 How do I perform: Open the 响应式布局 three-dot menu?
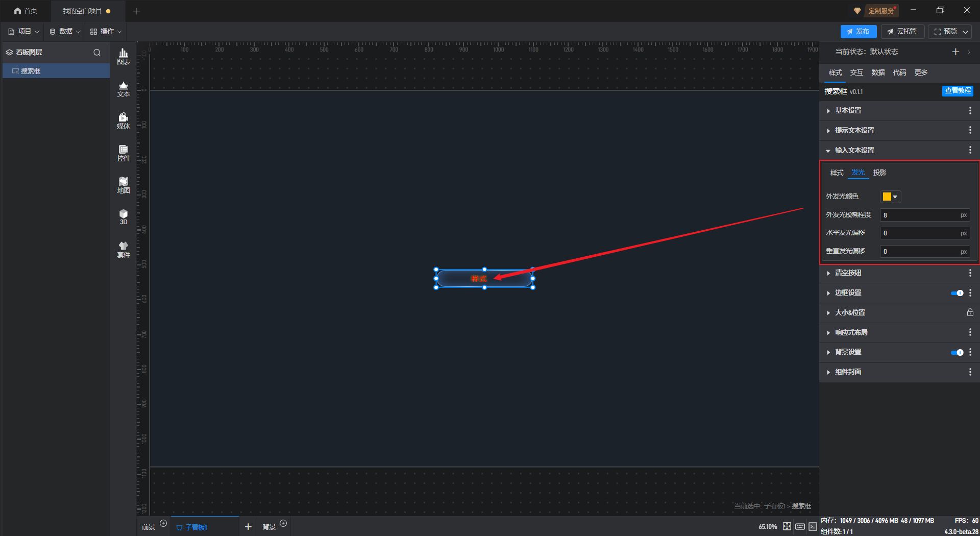[x=970, y=332]
